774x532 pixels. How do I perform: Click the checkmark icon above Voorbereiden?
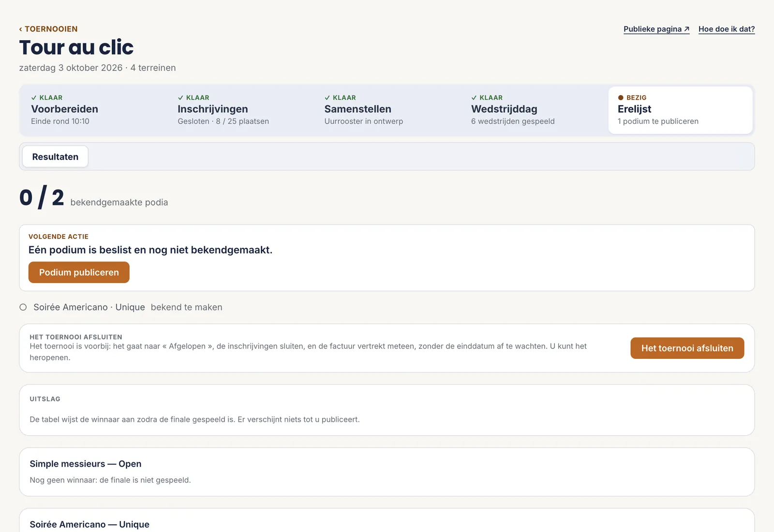point(34,98)
